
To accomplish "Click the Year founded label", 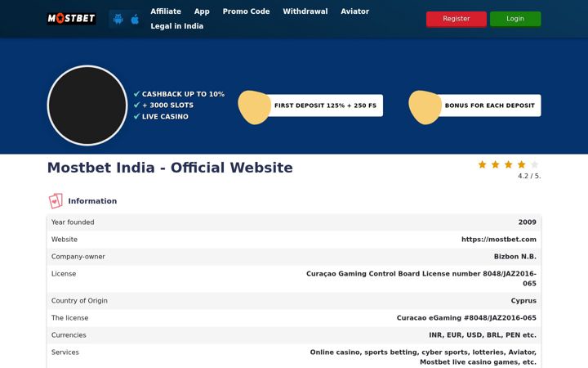I will point(73,222).
